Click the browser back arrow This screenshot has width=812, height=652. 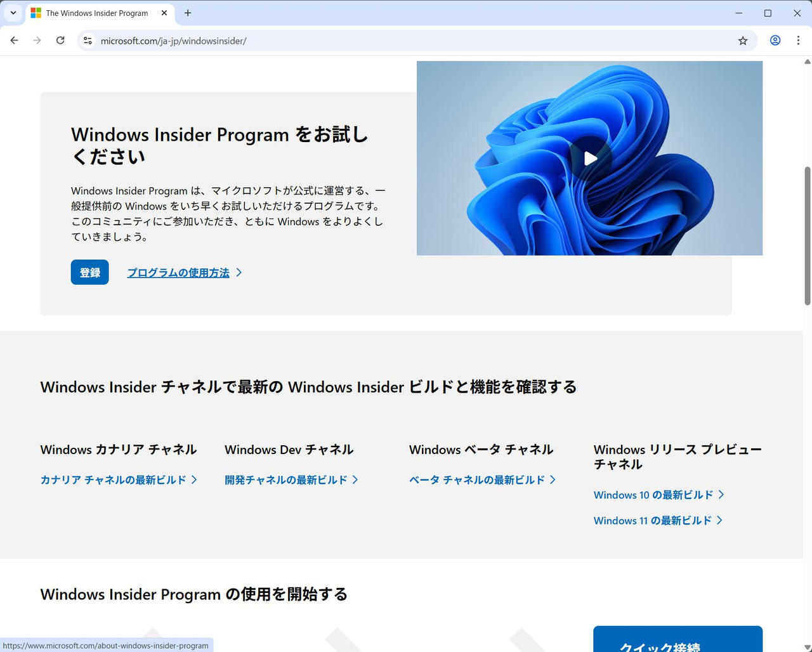(14, 41)
